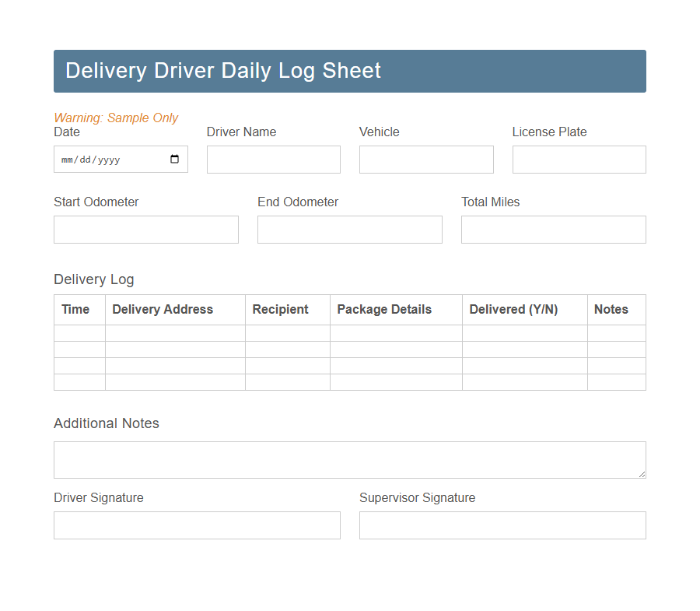Click the Start Odometer input field

145,229
